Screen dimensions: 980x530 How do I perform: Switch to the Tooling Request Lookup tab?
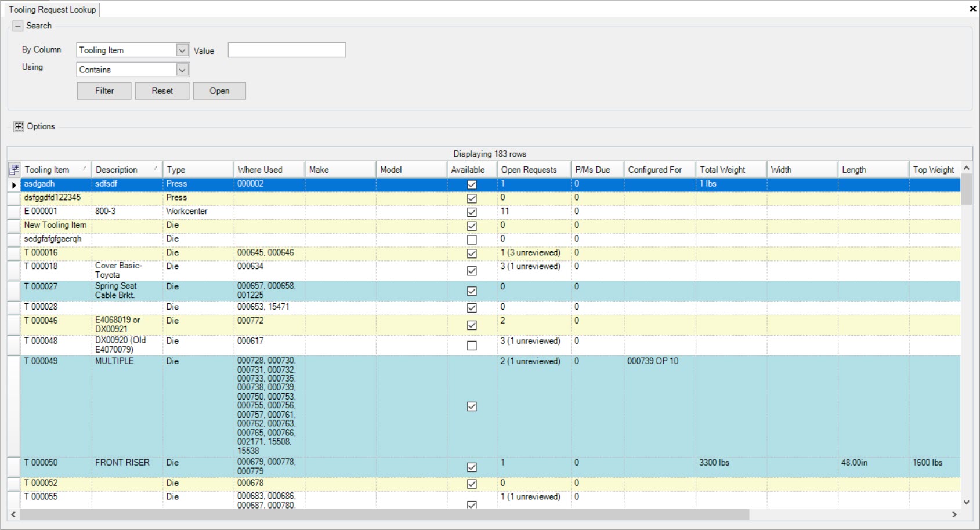[52, 10]
